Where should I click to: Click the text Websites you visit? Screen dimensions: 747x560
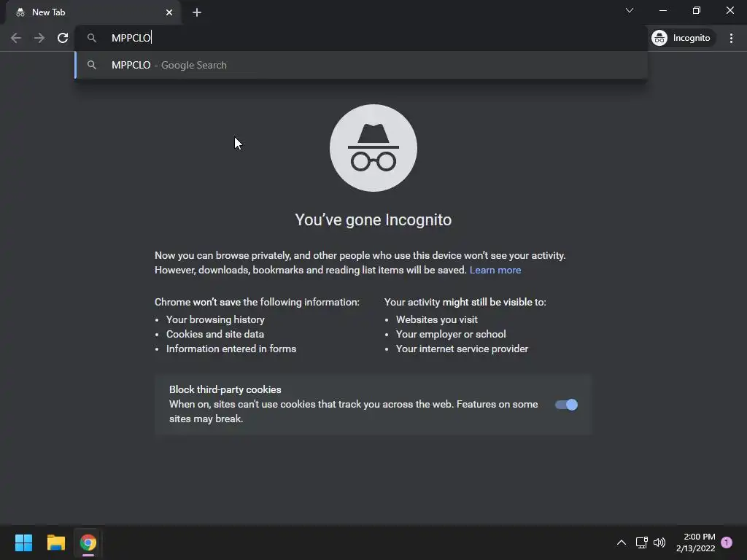(x=437, y=320)
